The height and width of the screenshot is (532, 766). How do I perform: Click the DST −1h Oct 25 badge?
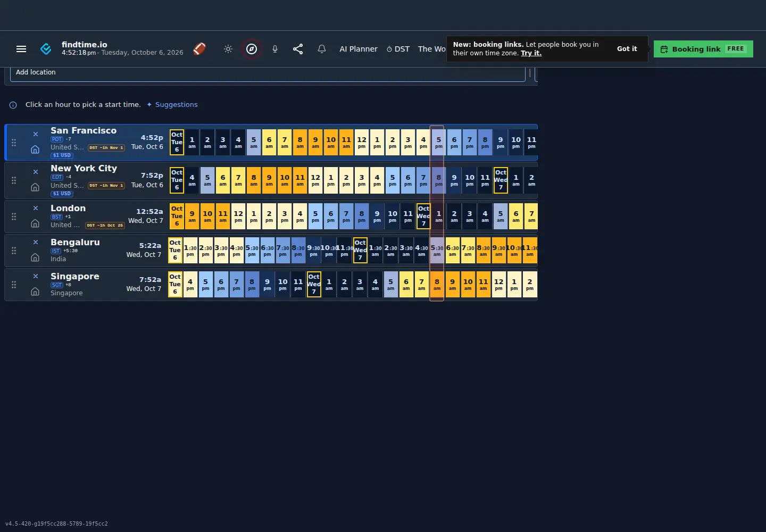point(105,226)
